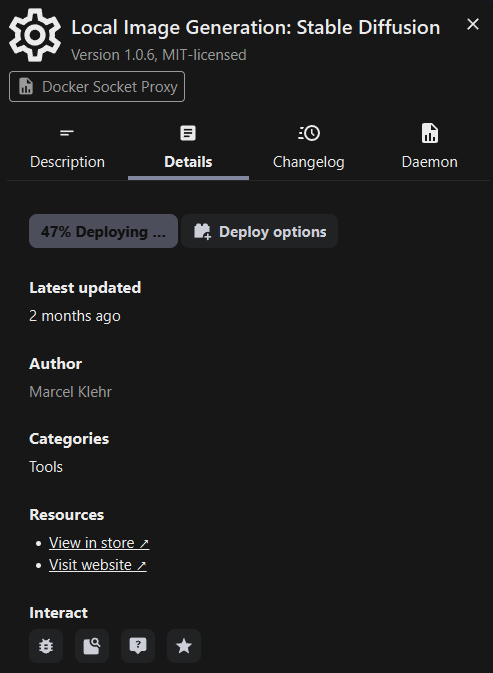Follow the View in store link

point(99,543)
